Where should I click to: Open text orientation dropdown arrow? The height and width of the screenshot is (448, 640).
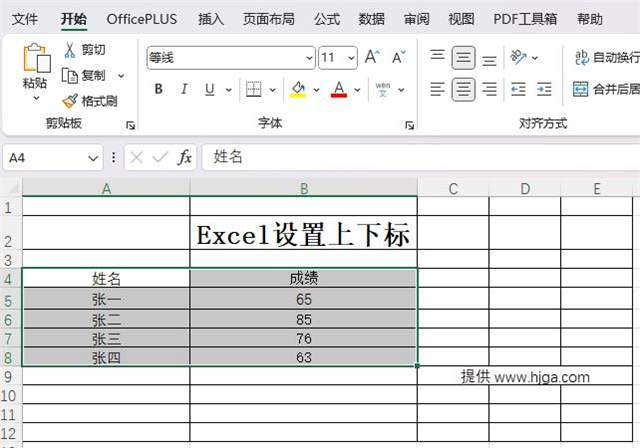coord(535,58)
